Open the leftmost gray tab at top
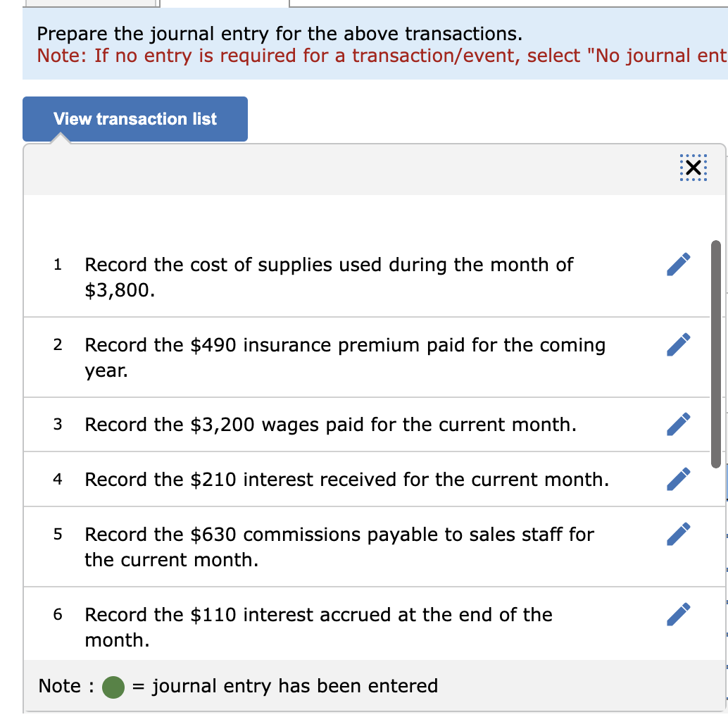728x717 pixels. pos(92,4)
